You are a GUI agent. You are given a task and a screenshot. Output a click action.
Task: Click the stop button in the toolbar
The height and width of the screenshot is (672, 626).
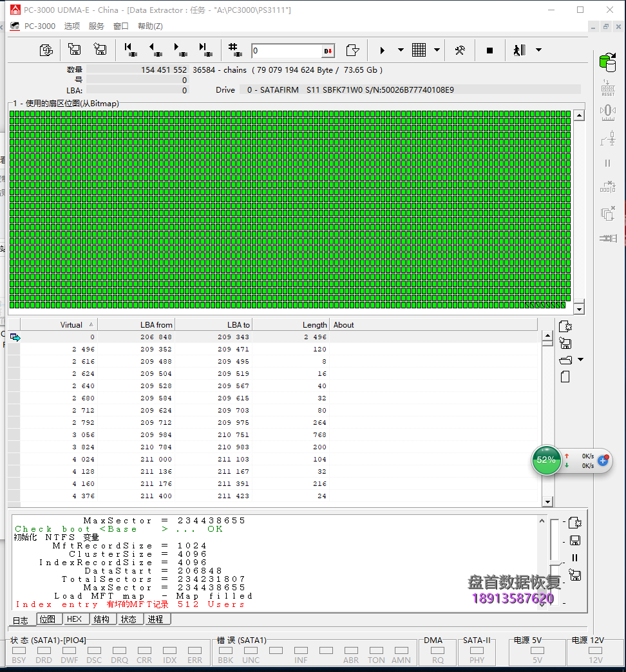click(x=489, y=50)
